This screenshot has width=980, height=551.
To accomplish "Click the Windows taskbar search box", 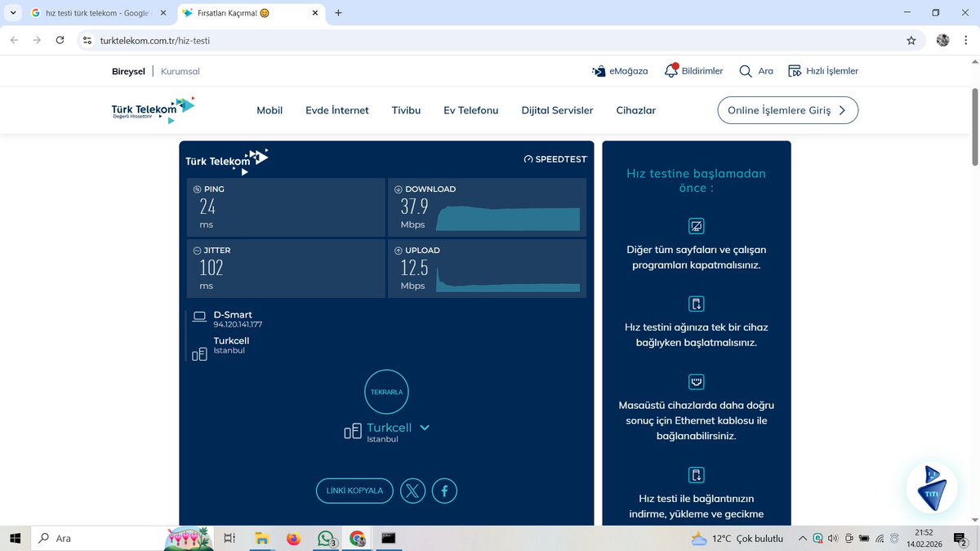I will pyautogui.click(x=96, y=538).
